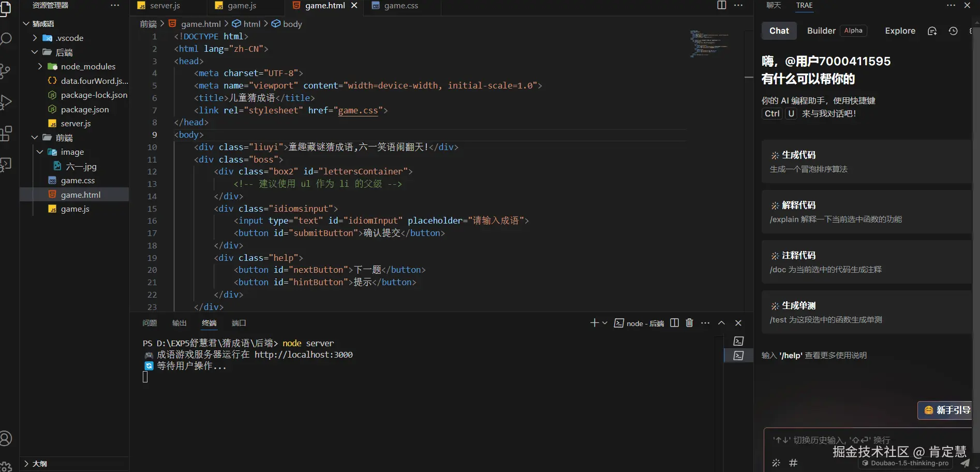Open the chat history

point(953,31)
